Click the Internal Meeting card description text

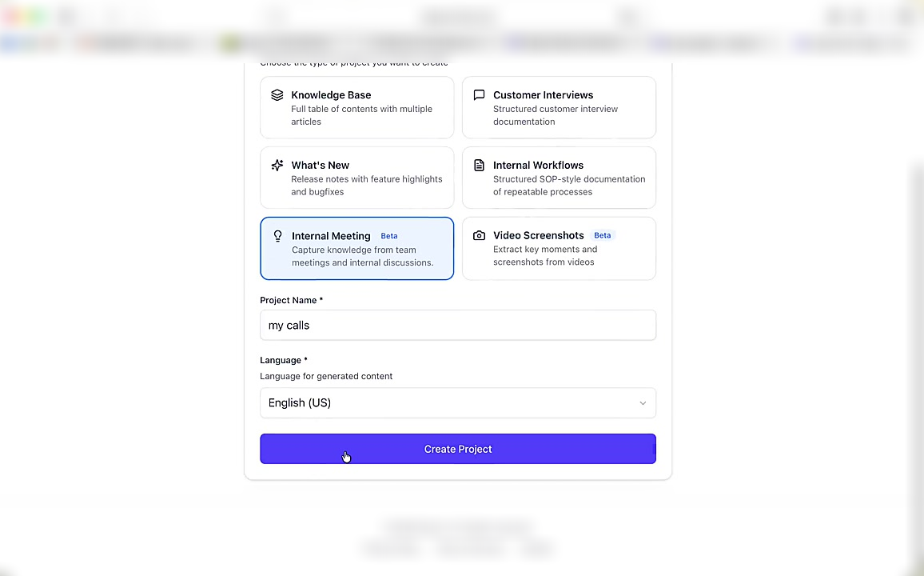point(362,256)
